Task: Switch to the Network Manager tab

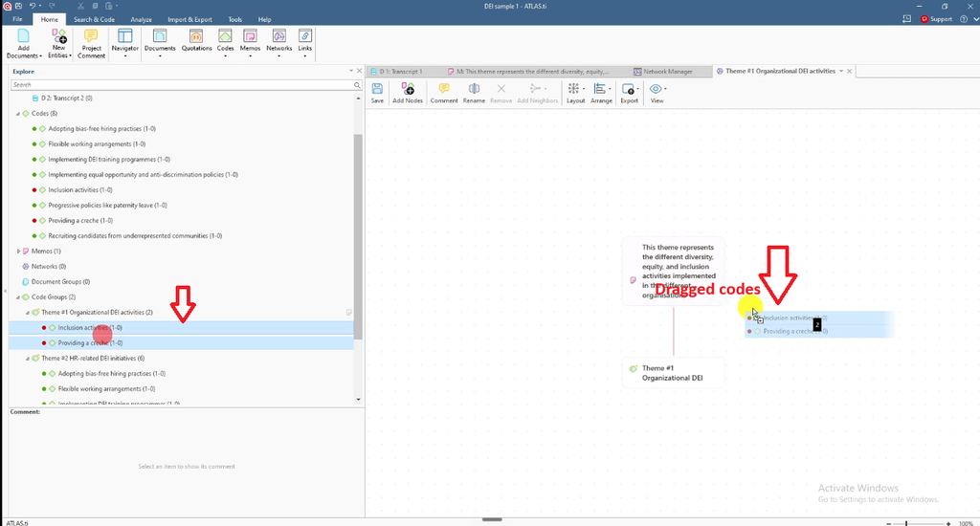Action: coord(667,71)
